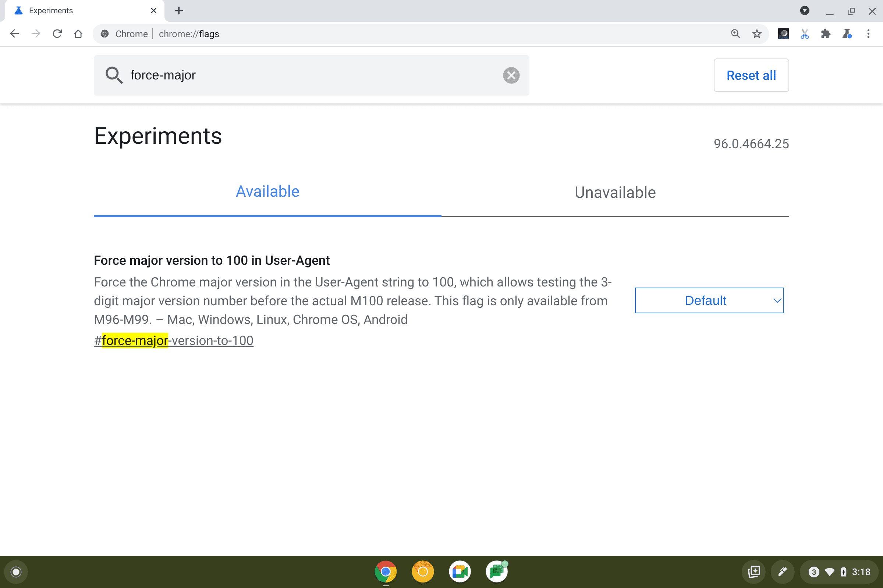
Task: Click the Chrome browser icon in taskbar
Action: point(387,570)
